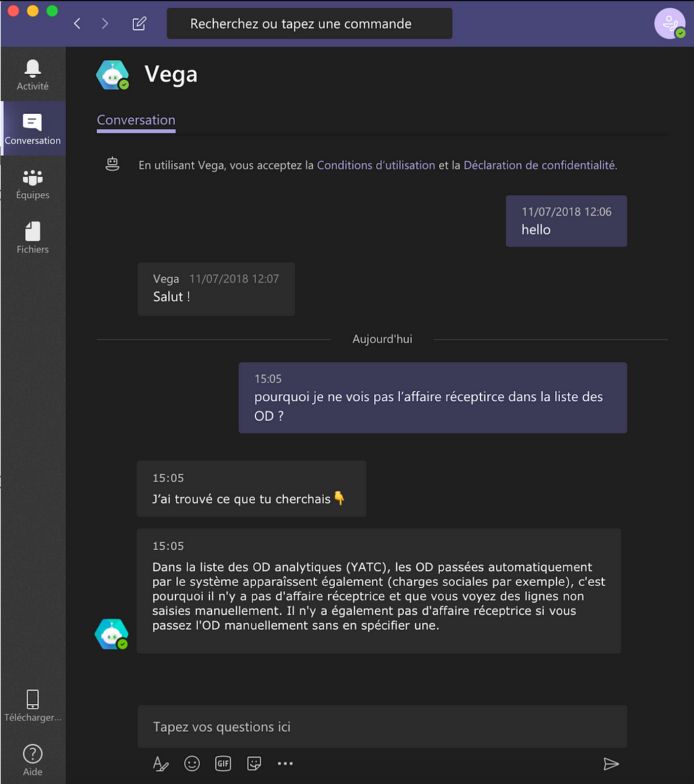
Task: Start a new chat with compose icon
Action: tap(139, 23)
